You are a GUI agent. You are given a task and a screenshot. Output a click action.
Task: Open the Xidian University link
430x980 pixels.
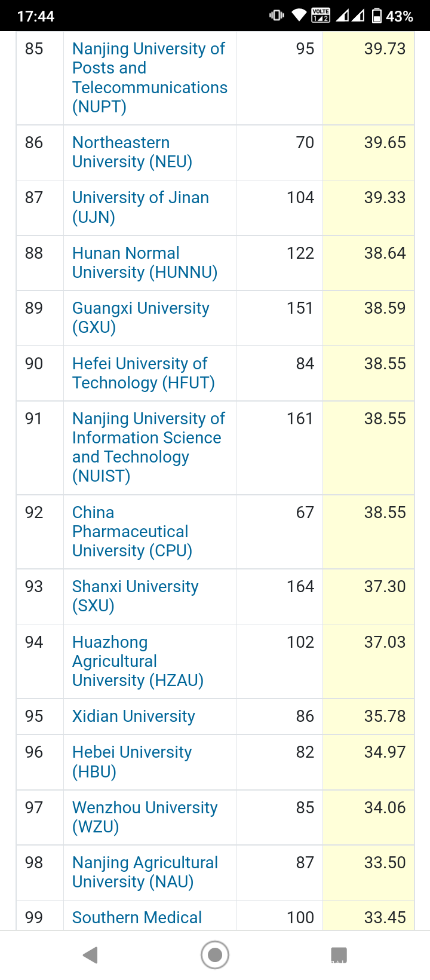(x=134, y=716)
